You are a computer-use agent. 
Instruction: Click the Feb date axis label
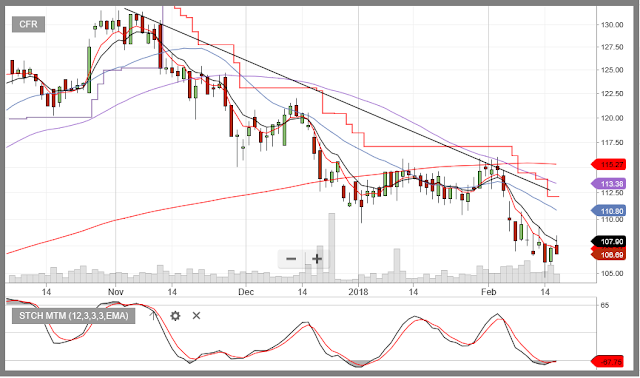(x=489, y=292)
